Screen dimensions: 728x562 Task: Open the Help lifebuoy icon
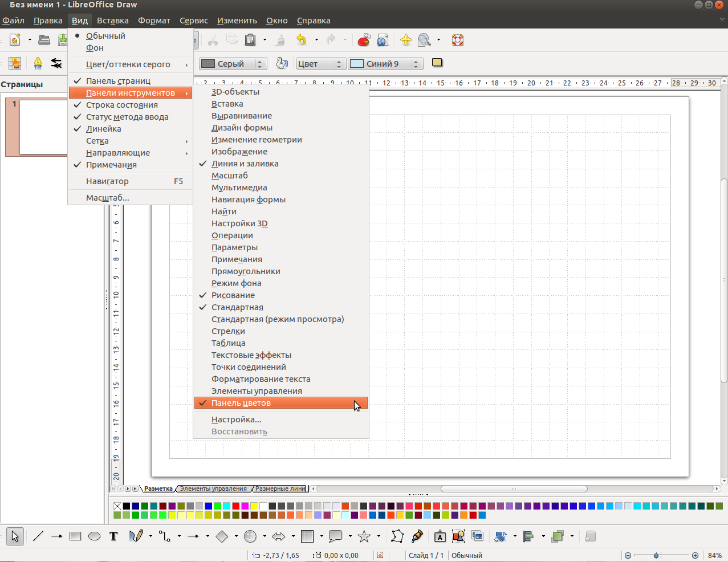point(458,40)
